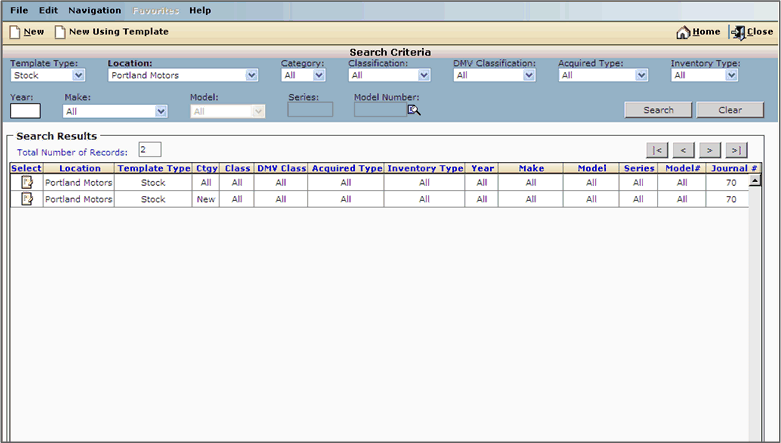The height and width of the screenshot is (443, 781).
Task: Click Stock in first result row
Action: [x=153, y=183]
